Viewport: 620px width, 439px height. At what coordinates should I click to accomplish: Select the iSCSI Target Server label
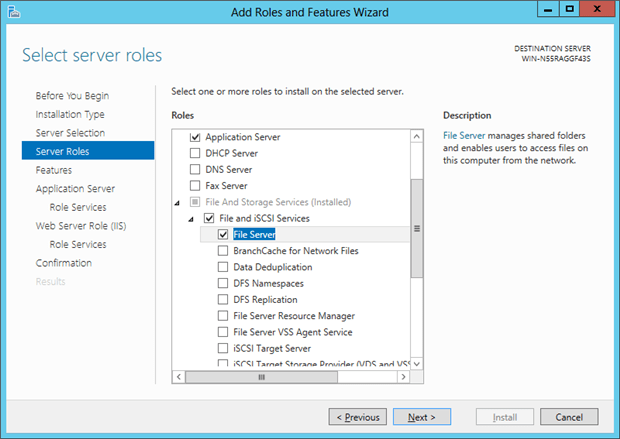pos(272,348)
